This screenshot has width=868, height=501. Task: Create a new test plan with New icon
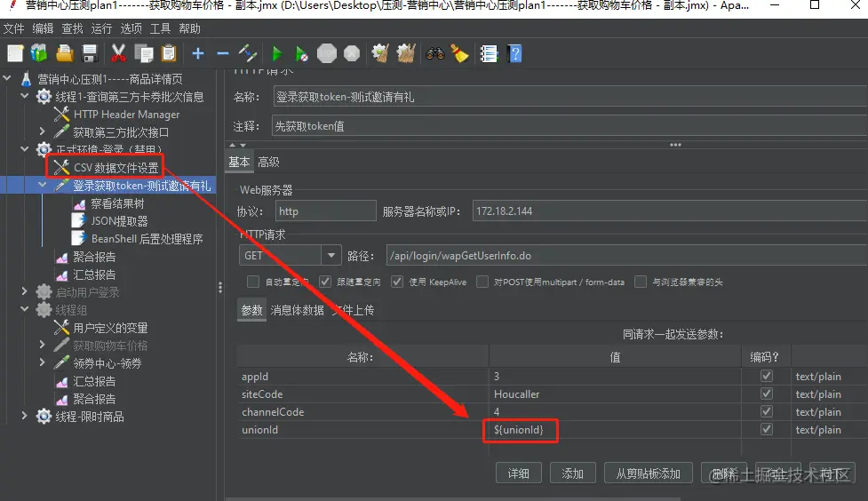(x=15, y=53)
